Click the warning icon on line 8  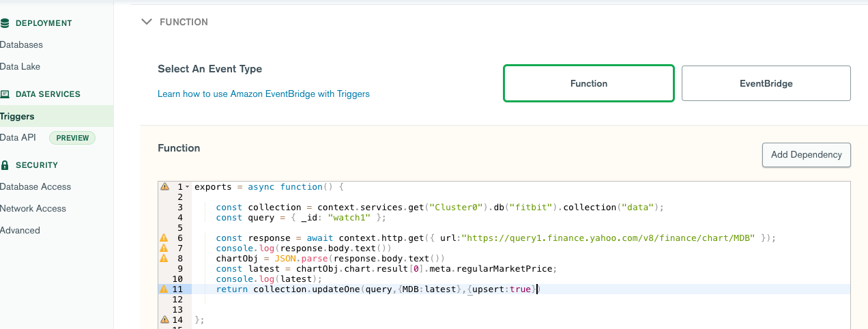(164, 259)
